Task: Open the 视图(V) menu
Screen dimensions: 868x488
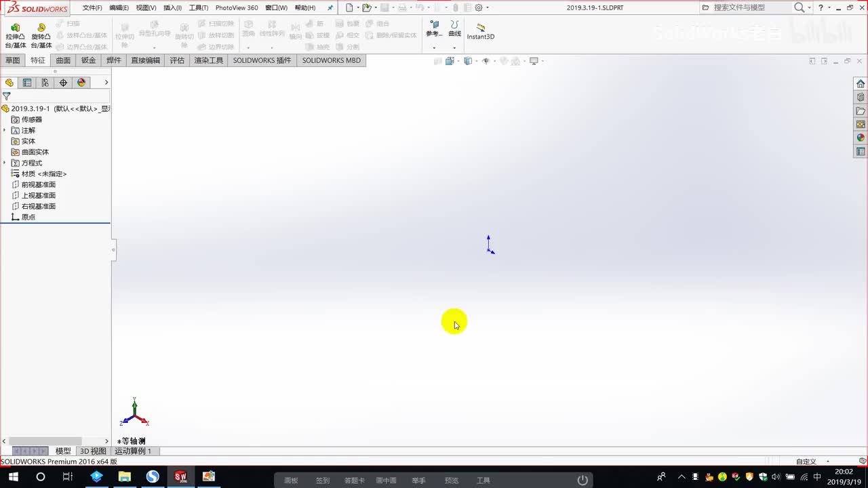Action: click(146, 7)
